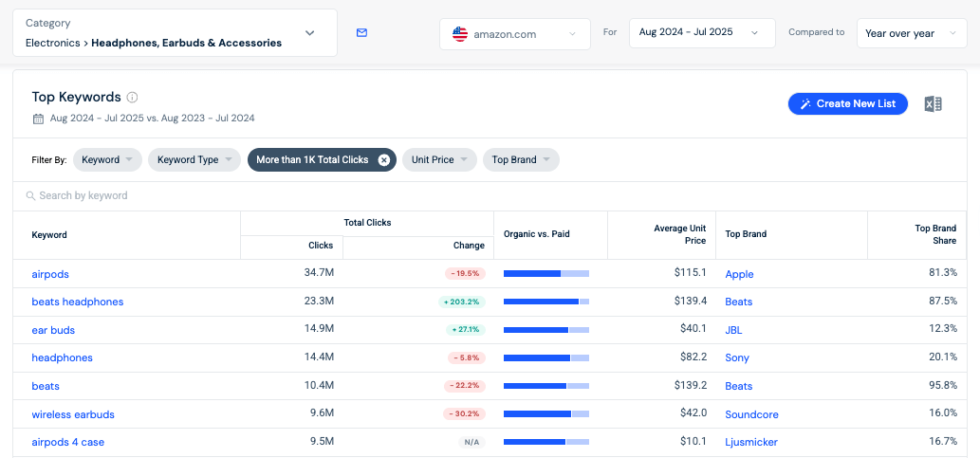Click the search magnifier icon
The height and width of the screenshot is (458, 980).
(31, 196)
